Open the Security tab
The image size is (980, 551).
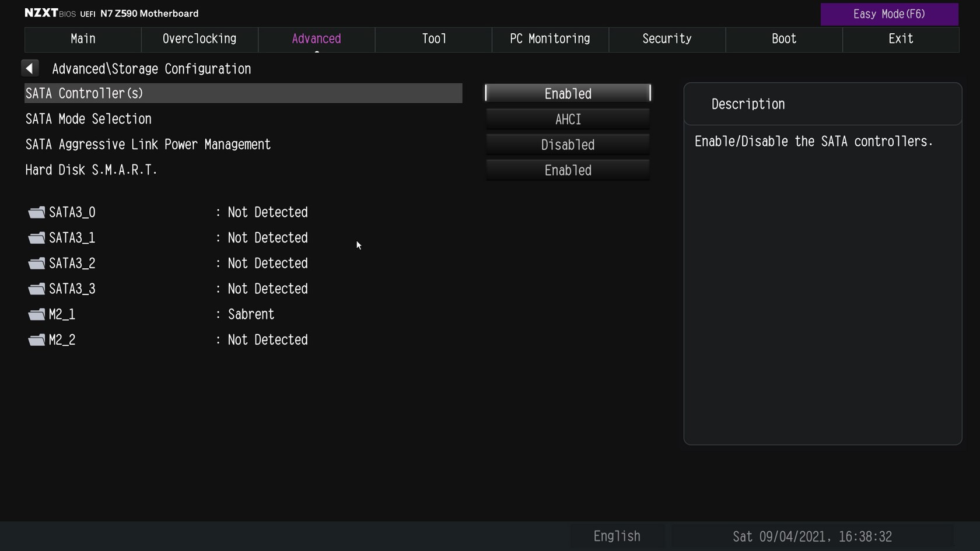(667, 39)
